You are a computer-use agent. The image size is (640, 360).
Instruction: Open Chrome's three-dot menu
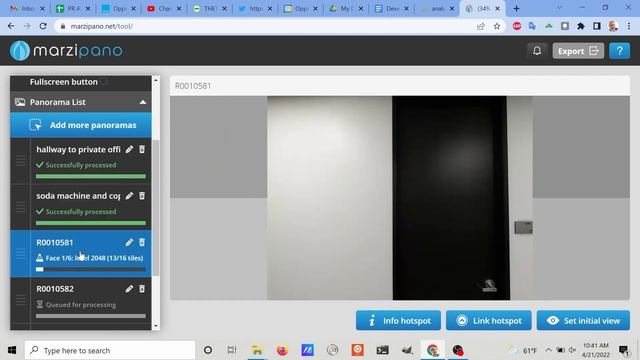[x=629, y=26]
